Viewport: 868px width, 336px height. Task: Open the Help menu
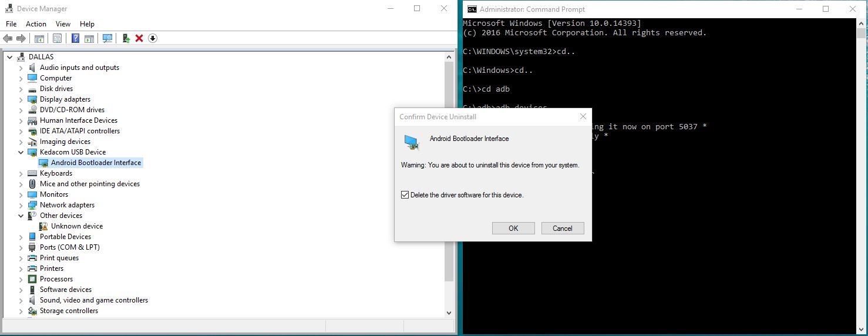click(x=87, y=24)
